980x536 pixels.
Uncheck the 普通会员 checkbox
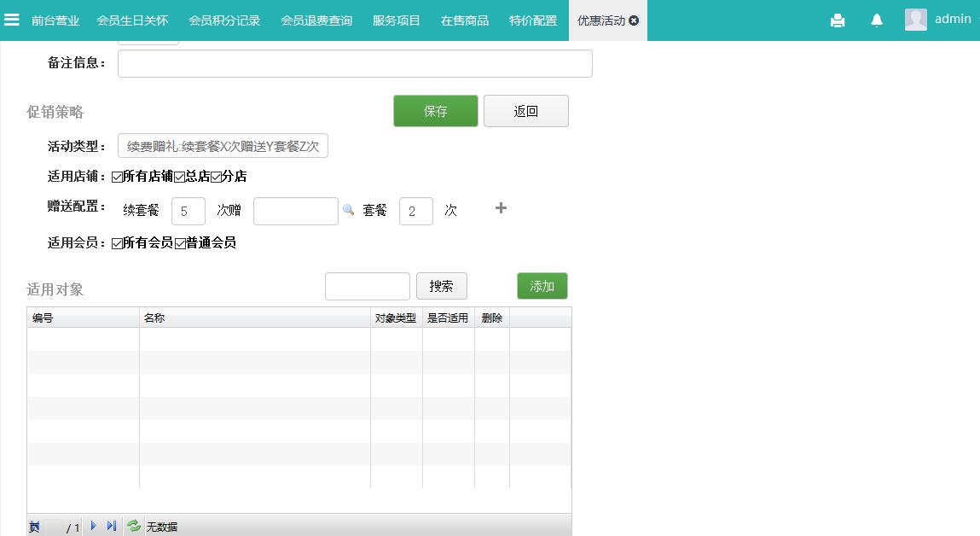click(180, 243)
